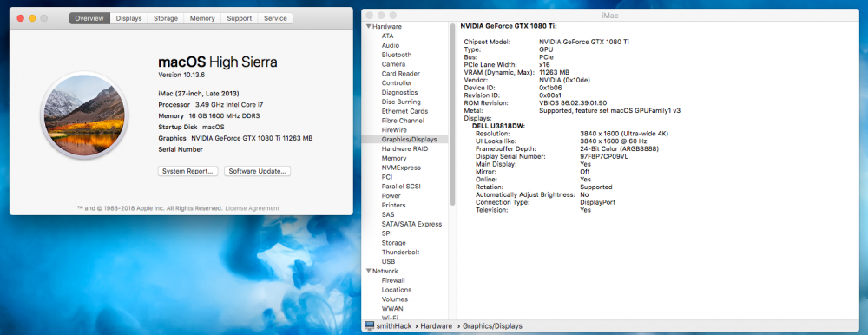Select Audio in the sidebar
Image resolution: width=868 pixels, height=335 pixels.
[x=391, y=45]
